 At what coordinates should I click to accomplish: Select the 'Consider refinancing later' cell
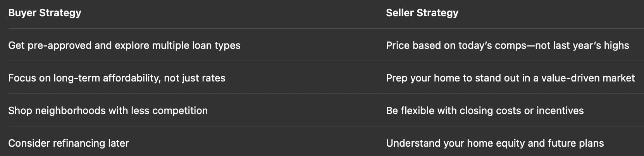(x=69, y=143)
